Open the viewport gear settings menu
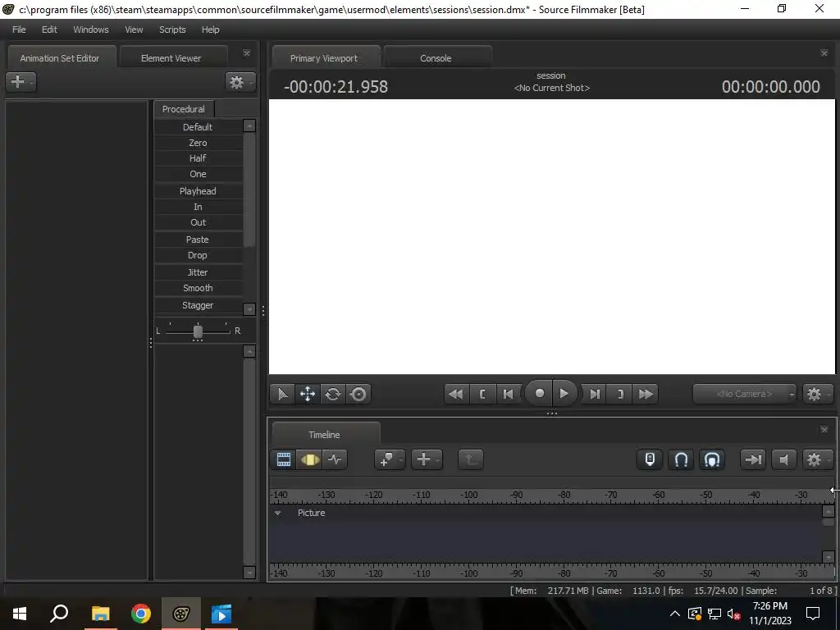 pyautogui.click(x=817, y=395)
